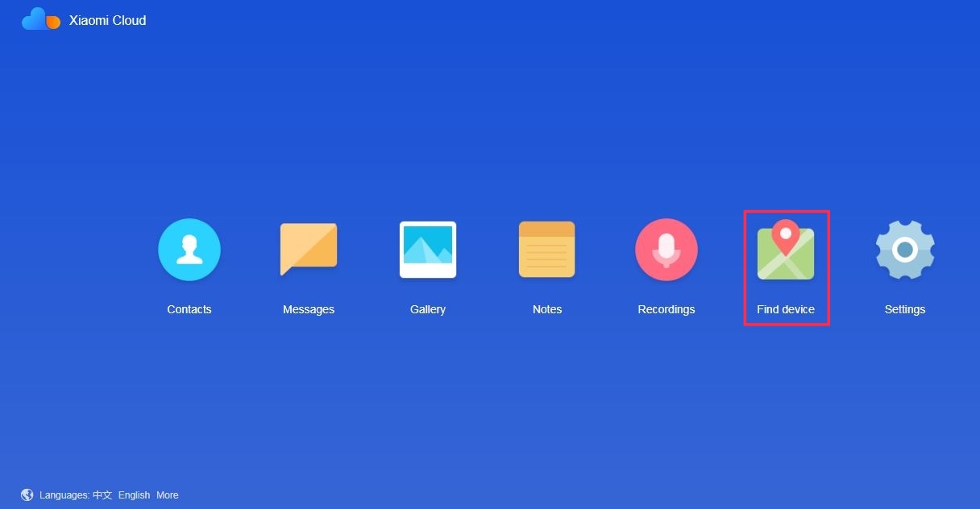Viewport: 980px width, 509px height.
Task: Open the Find device map icon
Action: click(786, 250)
